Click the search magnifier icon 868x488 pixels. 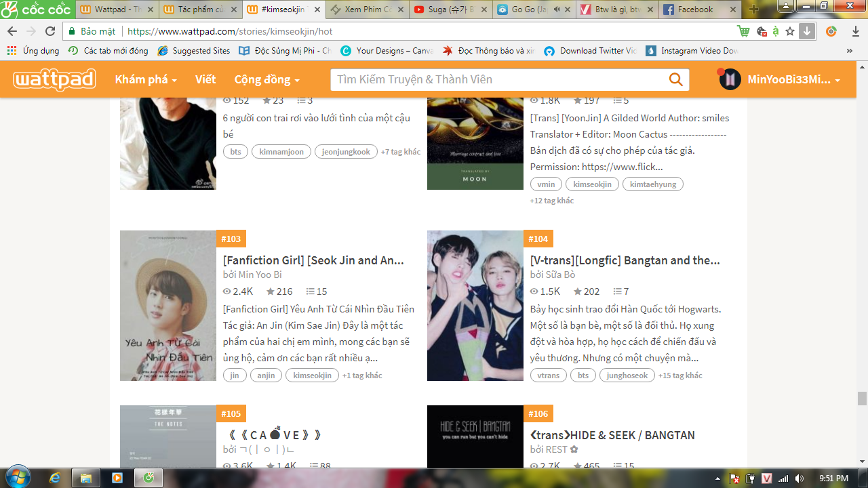click(x=675, y=79)
